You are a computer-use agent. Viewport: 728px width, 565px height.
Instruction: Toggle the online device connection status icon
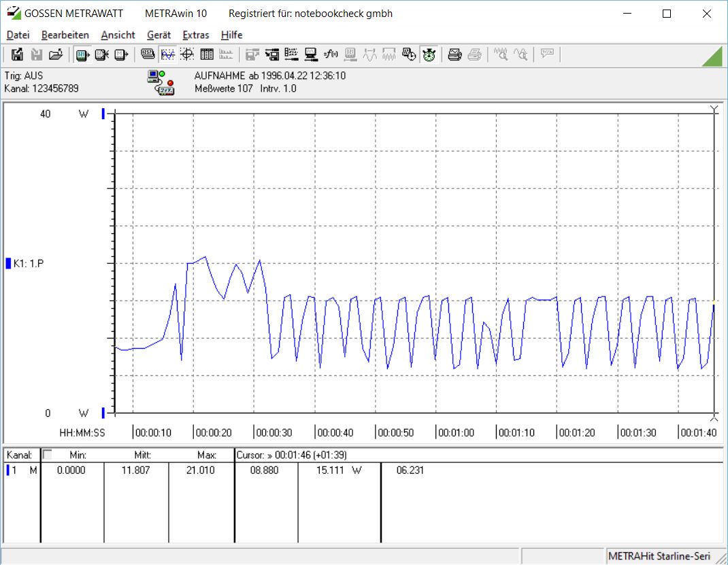[161, 82]
